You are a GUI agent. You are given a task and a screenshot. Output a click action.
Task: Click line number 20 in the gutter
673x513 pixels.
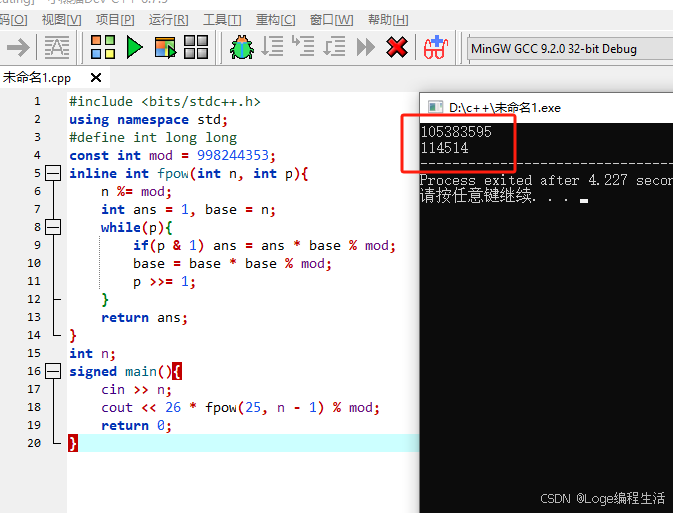tap(34, 443)
